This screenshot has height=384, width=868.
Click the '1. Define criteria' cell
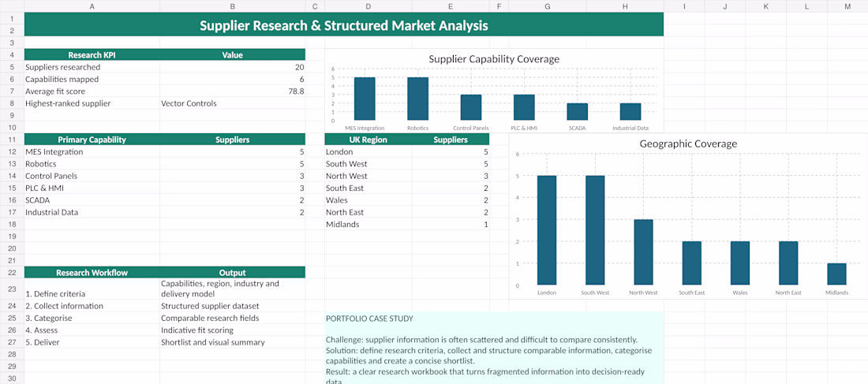coord(92,289)
